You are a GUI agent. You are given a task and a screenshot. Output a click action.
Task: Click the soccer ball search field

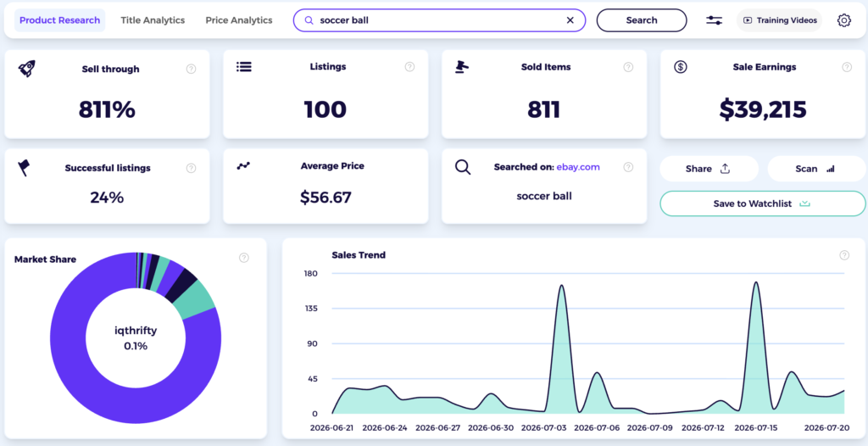point(439,20)
